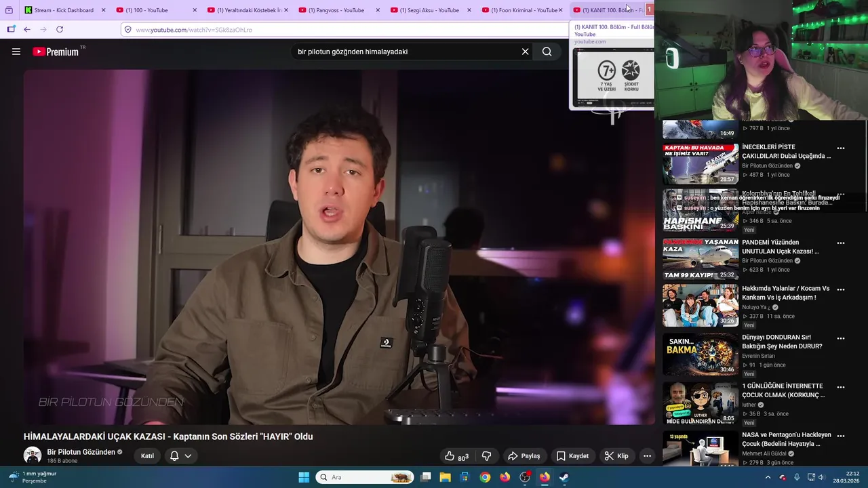Viewport: 868px width, 488px height.
Task: Open the YouTube hamburger guide menu
Action: coord(16,52)
